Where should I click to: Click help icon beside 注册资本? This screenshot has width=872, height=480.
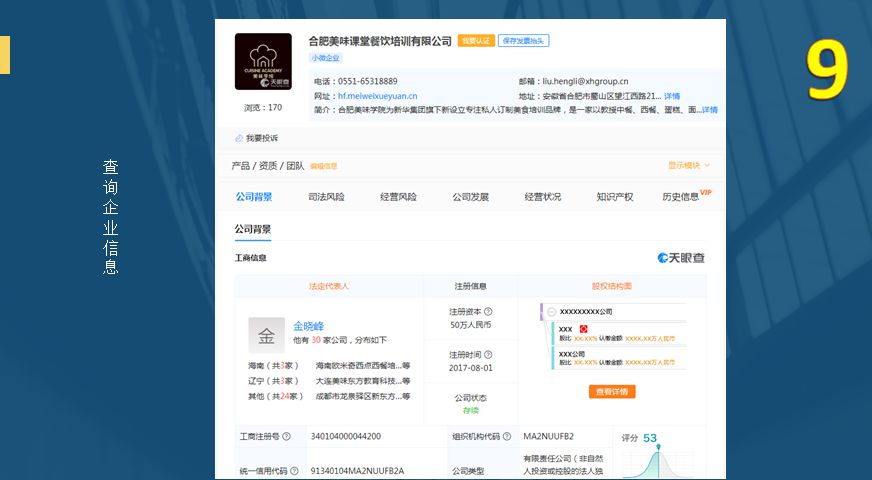[x=488, y=311]
